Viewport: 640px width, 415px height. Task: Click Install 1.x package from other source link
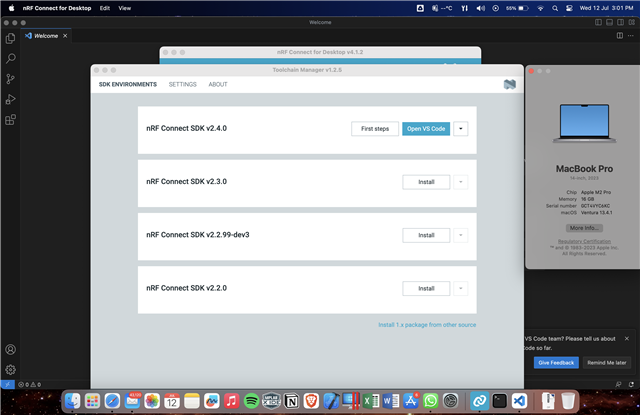pos(427,325)
